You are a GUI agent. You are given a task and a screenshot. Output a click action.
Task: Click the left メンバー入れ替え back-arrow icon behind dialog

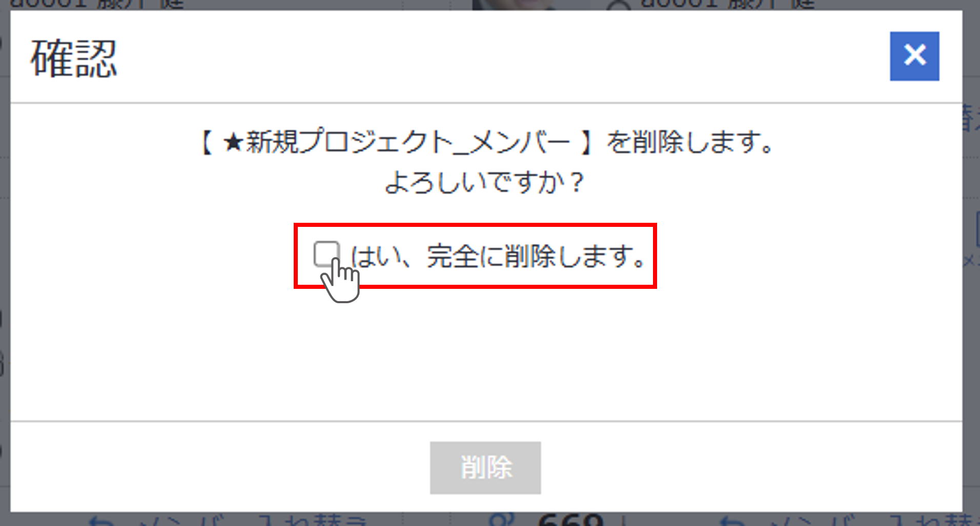tap(101, 521)
